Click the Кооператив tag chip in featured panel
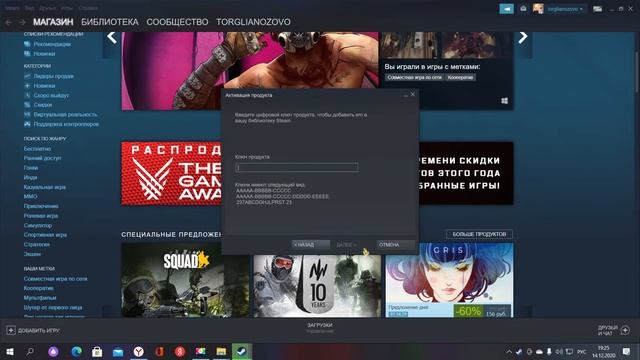The width and height of the screenshot is (640, 360). pos(460,77)
